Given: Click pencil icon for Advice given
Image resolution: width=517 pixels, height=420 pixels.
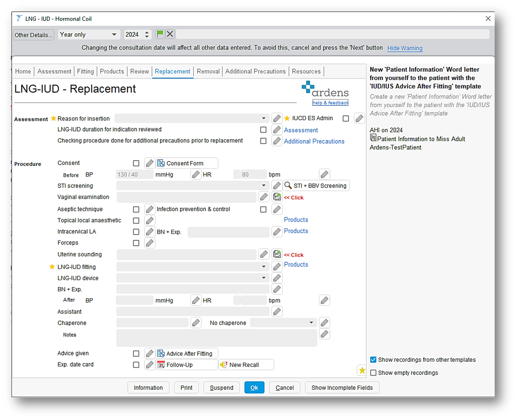Looking at the screenshot, I should [x=149, y=353].
